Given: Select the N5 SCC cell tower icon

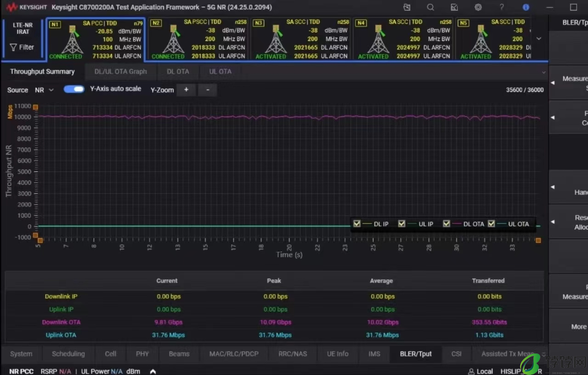Looking at the screenshot, I should point(481,40).
